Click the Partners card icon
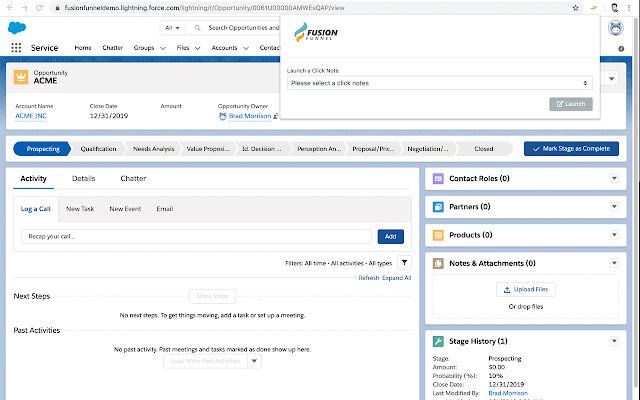 pos(438,207)
